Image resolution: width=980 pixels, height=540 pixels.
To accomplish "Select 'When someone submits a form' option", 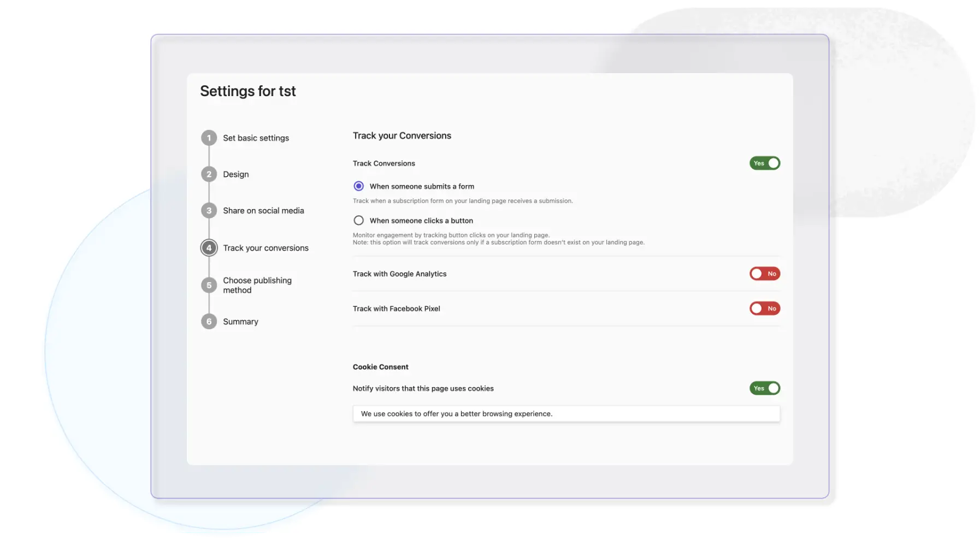I will (359, 186).
